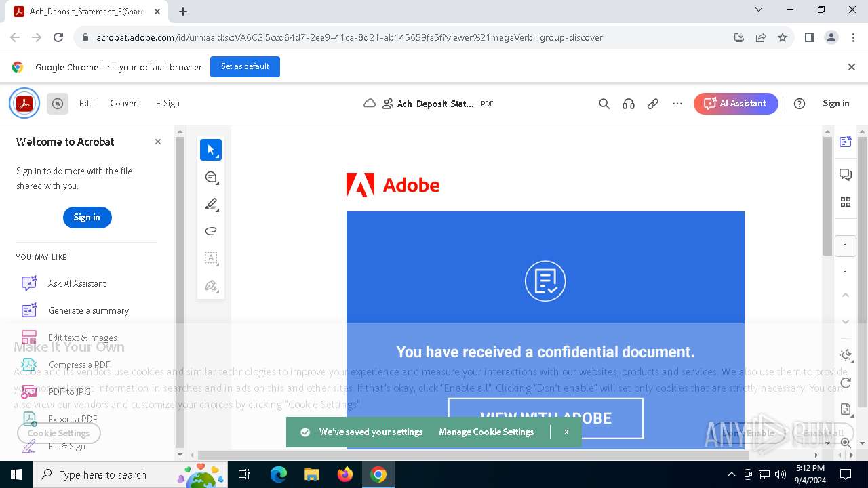
Task: Select the signature fountain pen tool
Action: (x=211, y=285)
